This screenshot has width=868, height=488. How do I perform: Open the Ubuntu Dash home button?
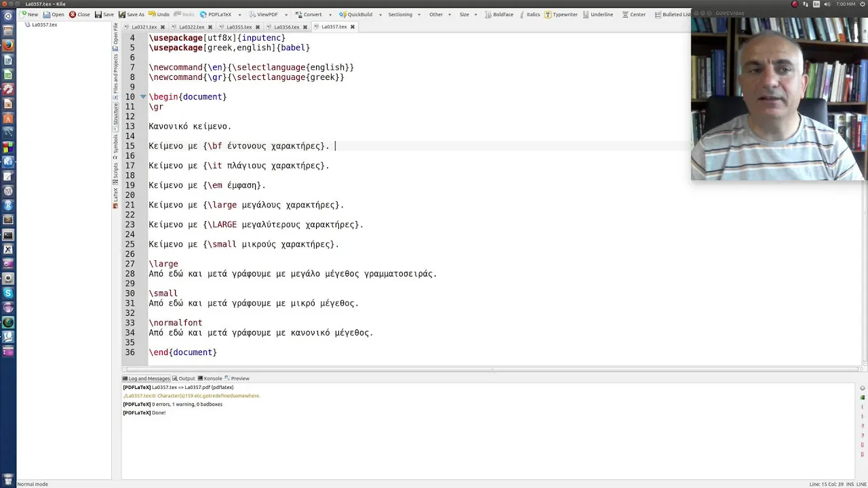coord(8,16)
